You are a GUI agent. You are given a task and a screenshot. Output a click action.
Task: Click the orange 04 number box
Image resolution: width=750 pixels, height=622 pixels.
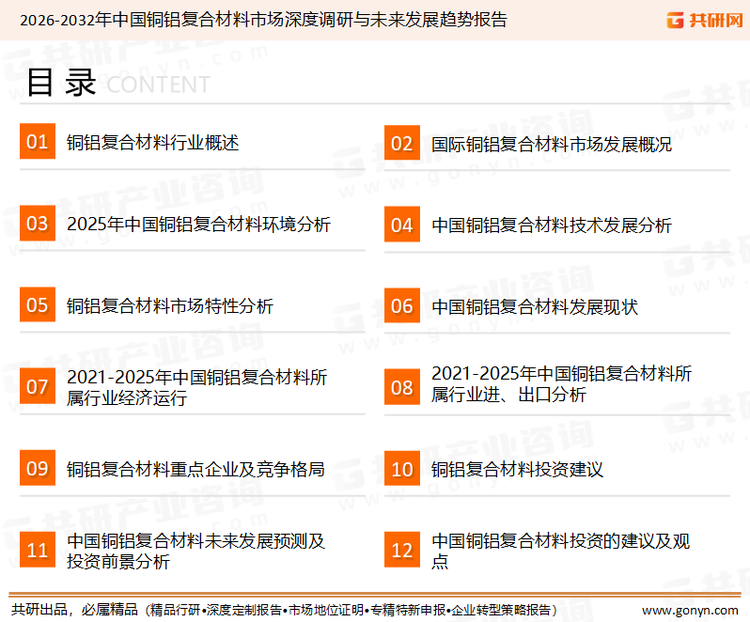(402, 224)
